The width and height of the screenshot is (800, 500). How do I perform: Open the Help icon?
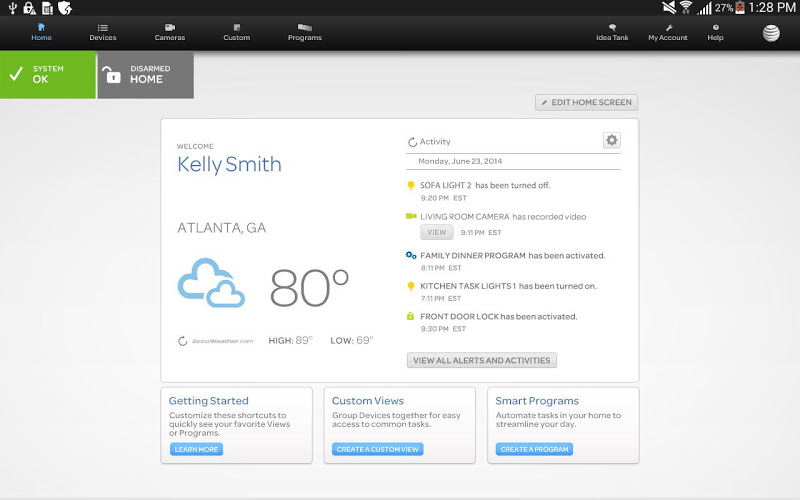pos(715,28)
